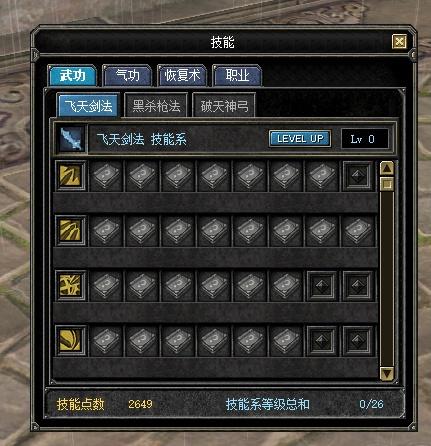
Task: Select the third yellow skill icon
Action: tap(70, 286)
